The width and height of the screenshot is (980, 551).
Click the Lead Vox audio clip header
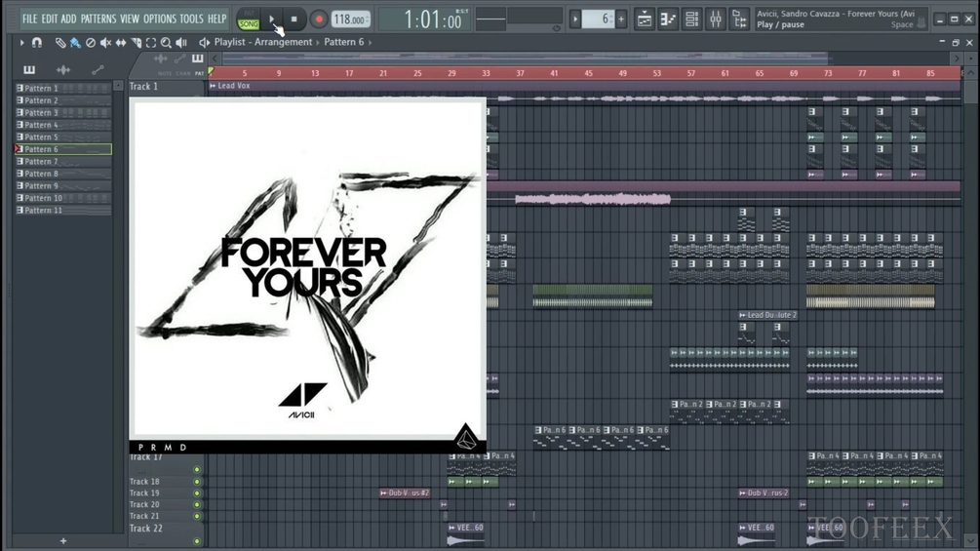(585, 86)
